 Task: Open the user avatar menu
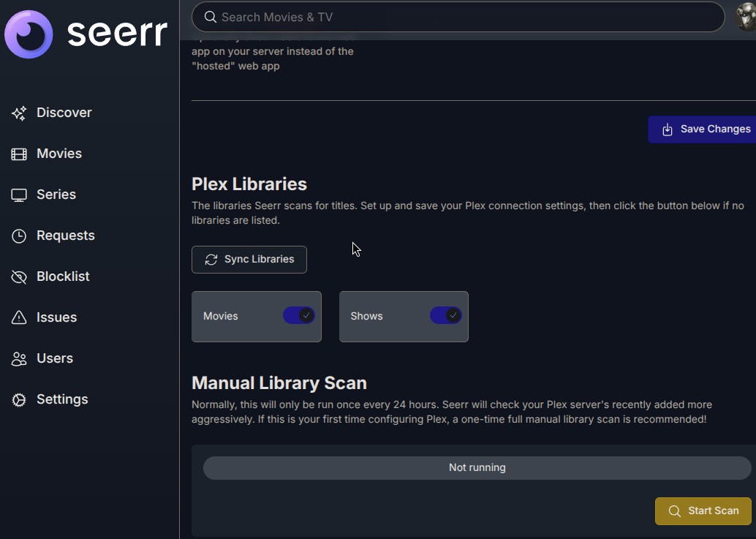pyautogui.click(x=745, y=17)
